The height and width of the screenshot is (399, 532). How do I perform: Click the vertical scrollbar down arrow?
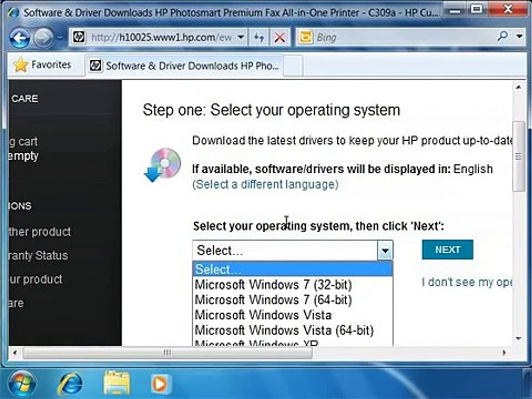coord(518,338)
